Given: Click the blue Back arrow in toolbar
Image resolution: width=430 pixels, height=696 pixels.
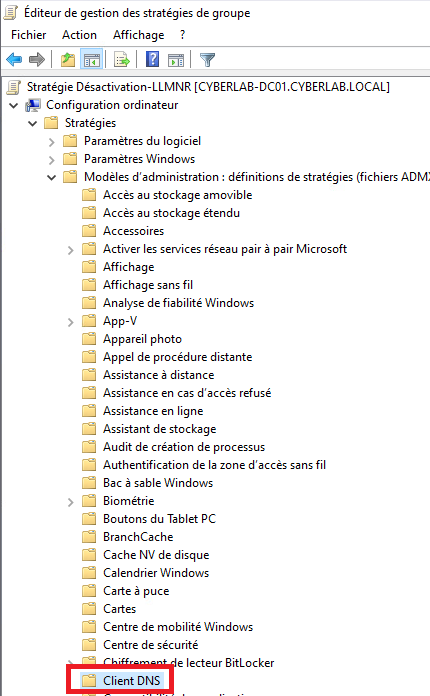Looking at the screenshot, I should point(14,59).
